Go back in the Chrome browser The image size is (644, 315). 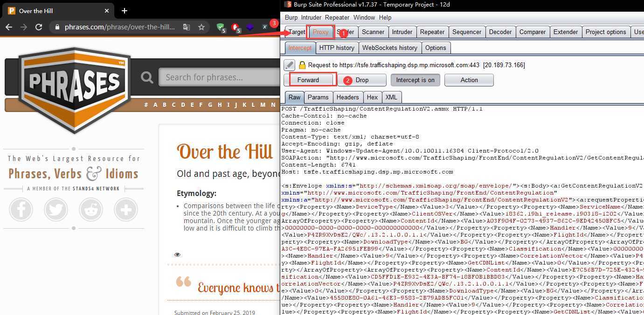point(9,27)
